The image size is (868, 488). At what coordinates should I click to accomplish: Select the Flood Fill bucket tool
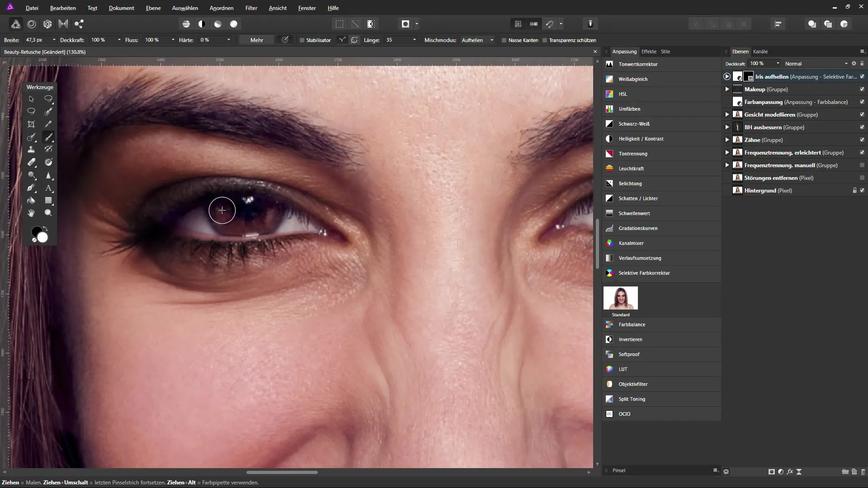pyautogui.click(x=31, y=201)
